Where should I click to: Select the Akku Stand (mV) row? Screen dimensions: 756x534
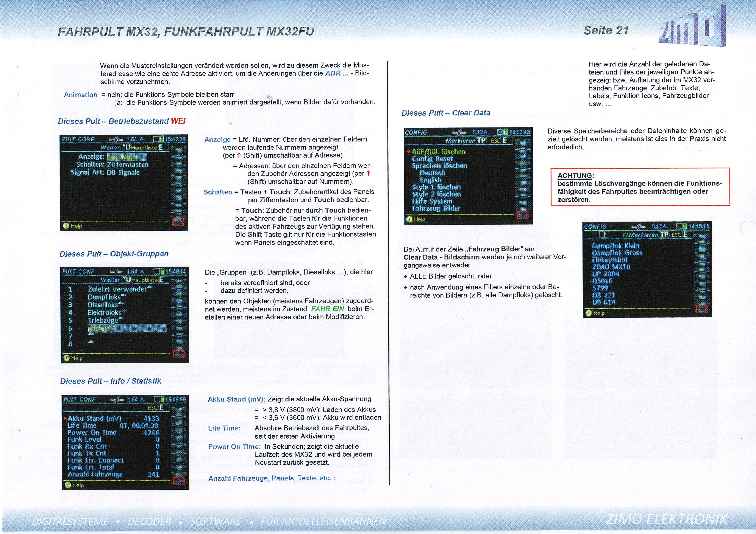(x=113, y=419)
